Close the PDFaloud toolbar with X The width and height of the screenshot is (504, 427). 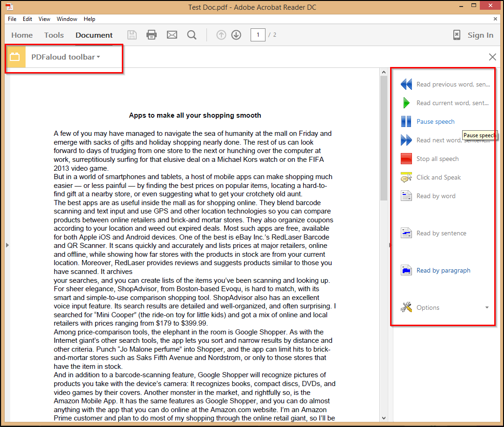(492, 57)
